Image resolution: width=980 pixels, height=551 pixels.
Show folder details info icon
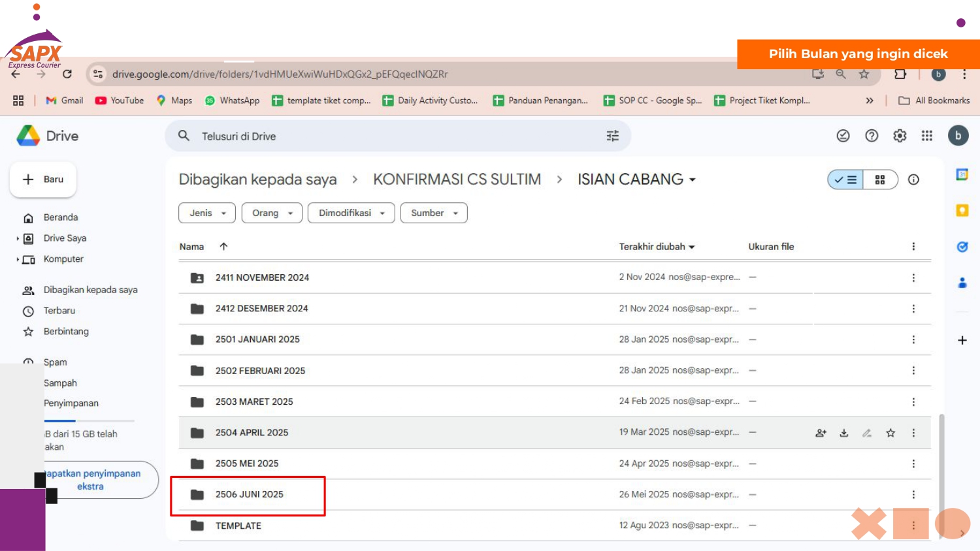pos(913,180)
